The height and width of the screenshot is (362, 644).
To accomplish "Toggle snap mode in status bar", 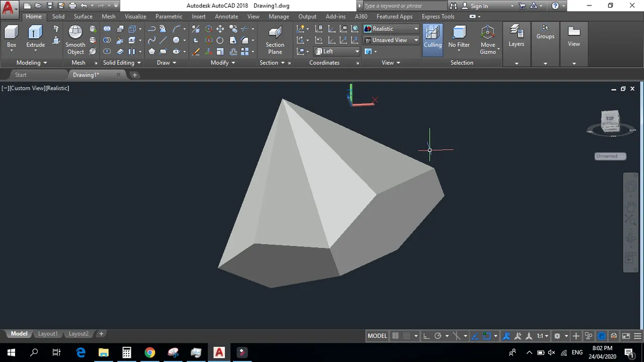I will (x=407, y=336).
